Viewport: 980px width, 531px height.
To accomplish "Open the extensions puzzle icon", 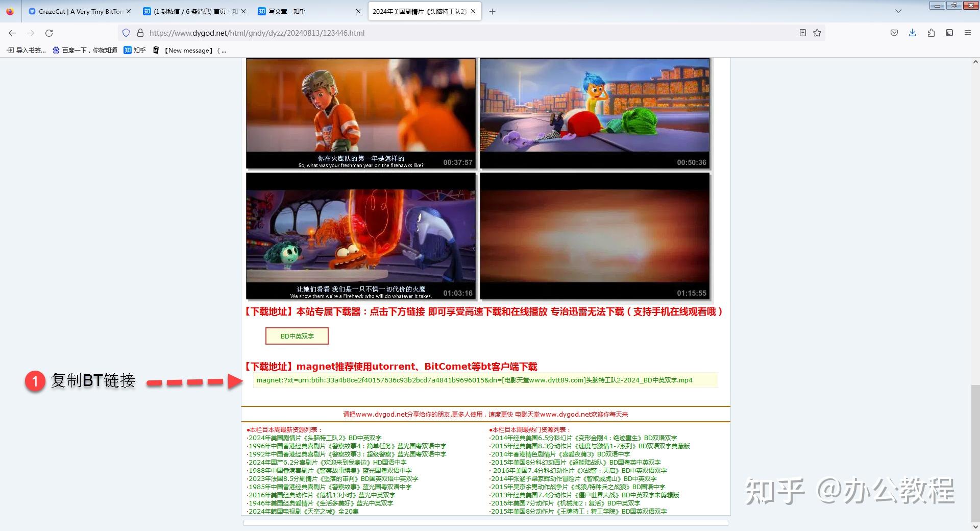I will point(931,33).
